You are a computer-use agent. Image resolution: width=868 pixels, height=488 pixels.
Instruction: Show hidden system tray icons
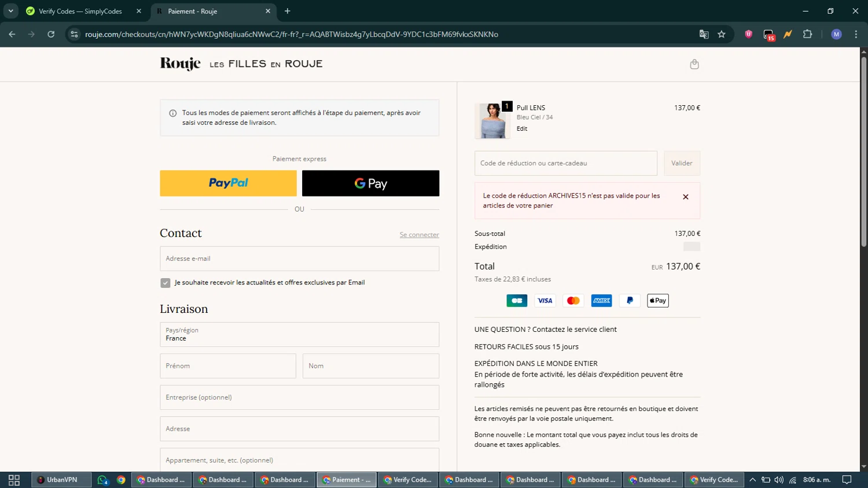[752, 480]
